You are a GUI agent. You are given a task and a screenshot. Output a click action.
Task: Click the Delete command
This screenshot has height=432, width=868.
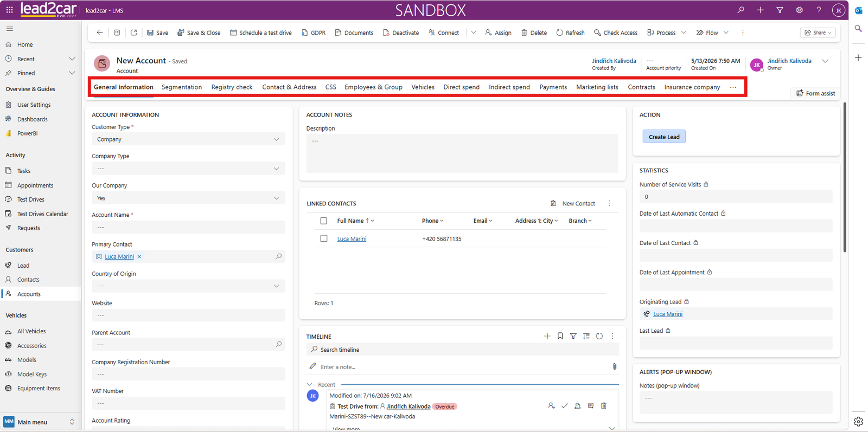[534, 33]
